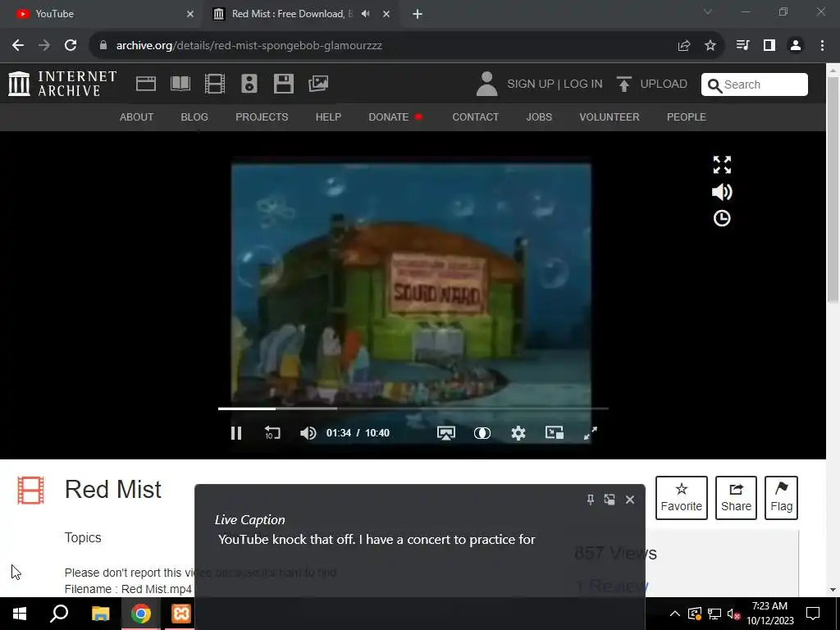The image size is (840, 630).
Task: Pin the Live Caption box
Action: coord(591,500)
